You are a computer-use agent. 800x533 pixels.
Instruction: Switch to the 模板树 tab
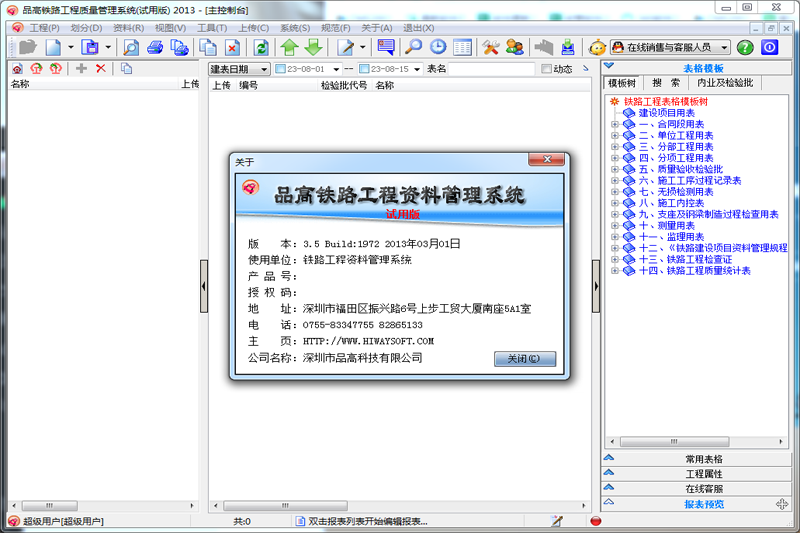click(x=622, y=83)
